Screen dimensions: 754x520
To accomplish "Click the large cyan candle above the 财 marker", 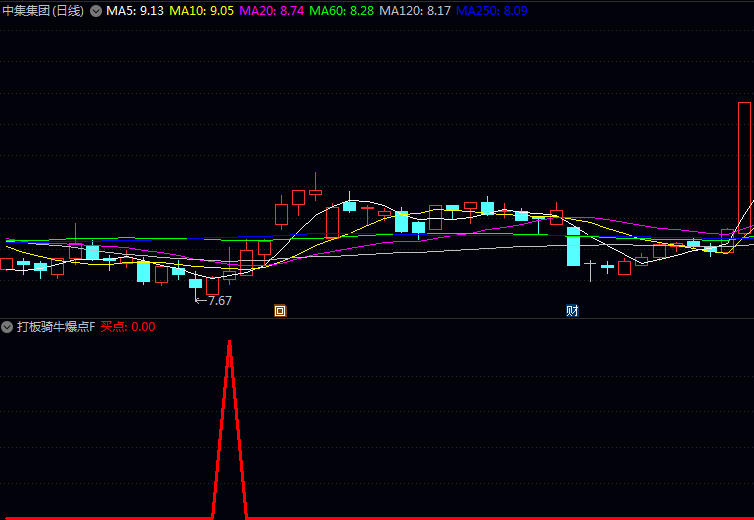I will [x=573, y=247].
